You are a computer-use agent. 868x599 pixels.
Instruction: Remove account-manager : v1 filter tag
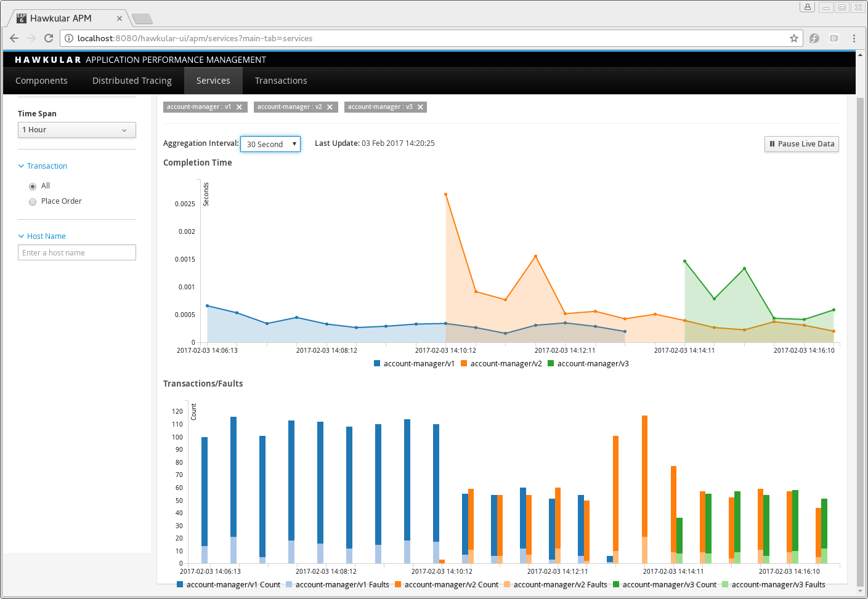tap(240, 107)
